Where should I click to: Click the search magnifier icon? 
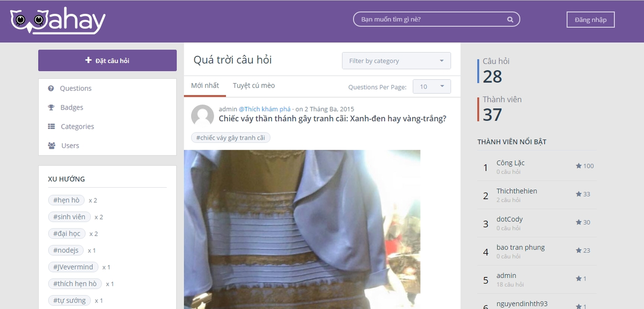[510, 19]
